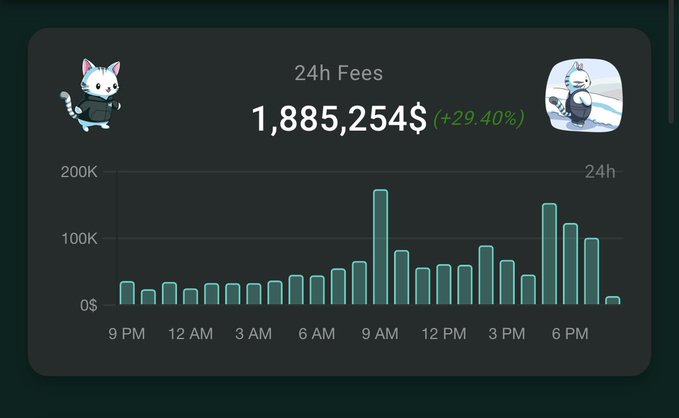Select the shortest final bar at chart end
The width and height of the screenshot is (679, 418).
coord(613,301)
